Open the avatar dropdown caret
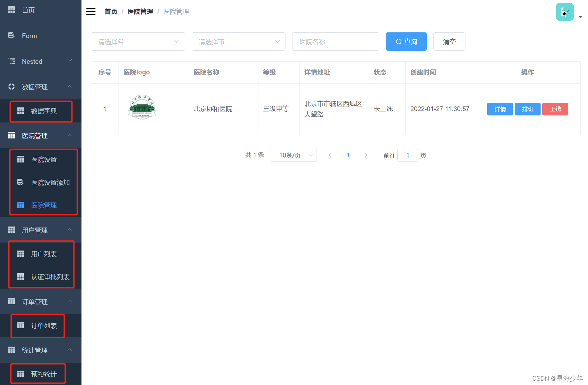This screenshot has height=385, width=588. [581, 17]
